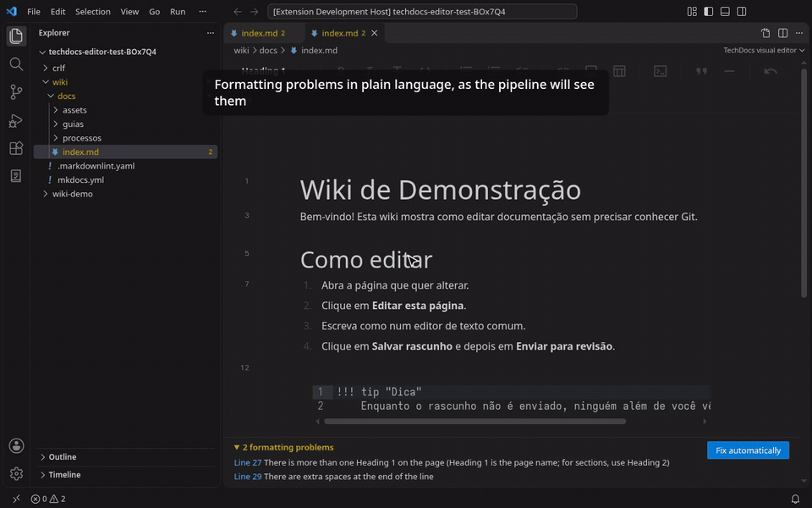
Task: Open the remote window status bar icon
Action: tap(16, 499)
